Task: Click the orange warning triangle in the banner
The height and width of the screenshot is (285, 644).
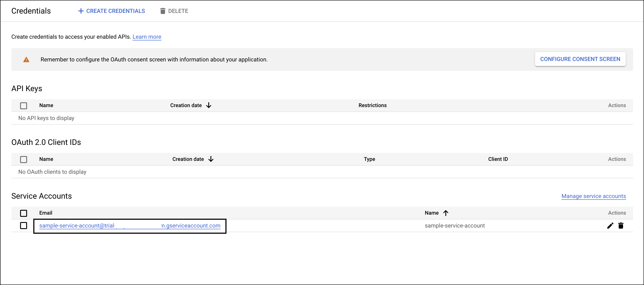Action: [x=26, y=59]
